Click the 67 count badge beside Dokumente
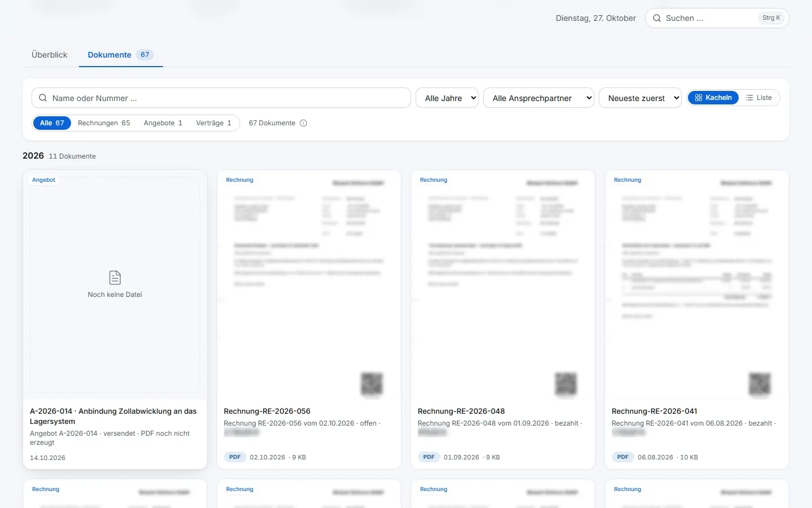The height and width of the screenshot is (508, 812). click(145, 55)
